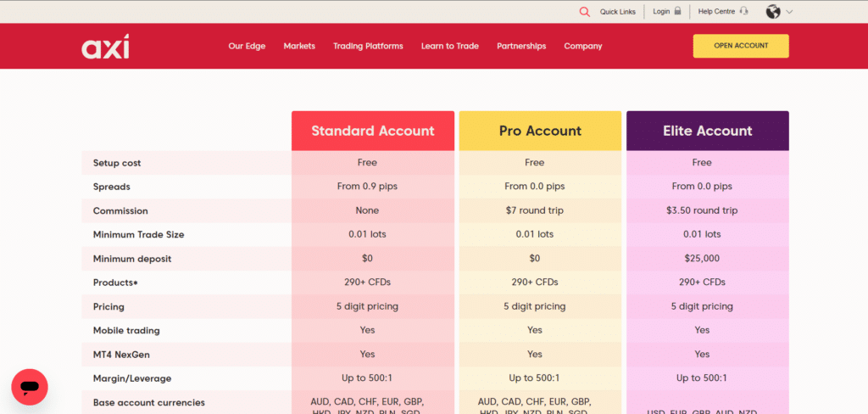Click the Open Account button
The height and width of the screenshot is (414, 868).
pos(741,46)
